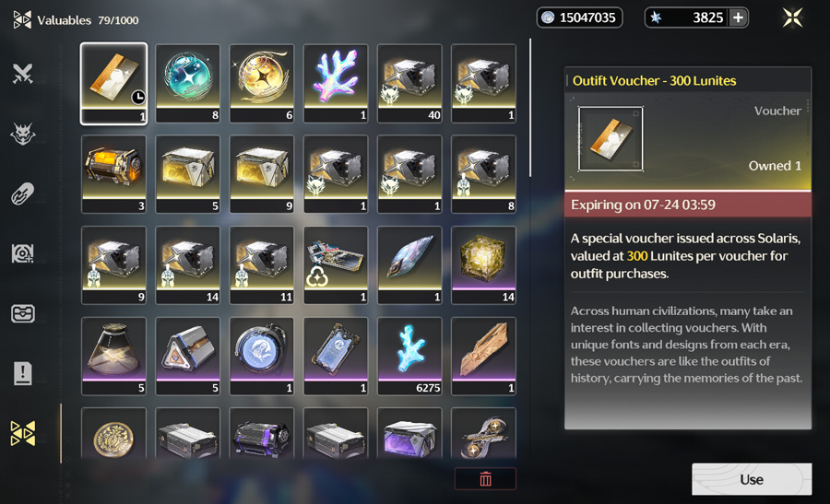Click the inventory list scrollbar
The width and height of the screenshot is (830, 504).
530,108
